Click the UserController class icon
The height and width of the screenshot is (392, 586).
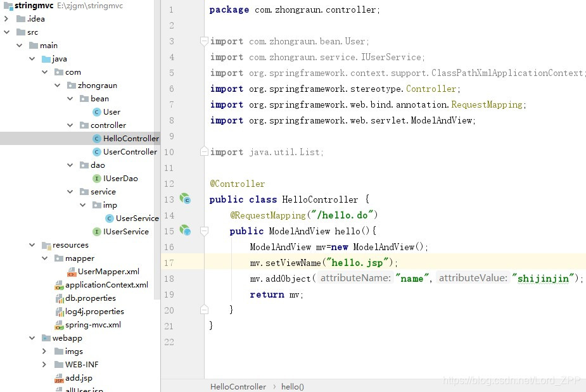click(97, 152)
